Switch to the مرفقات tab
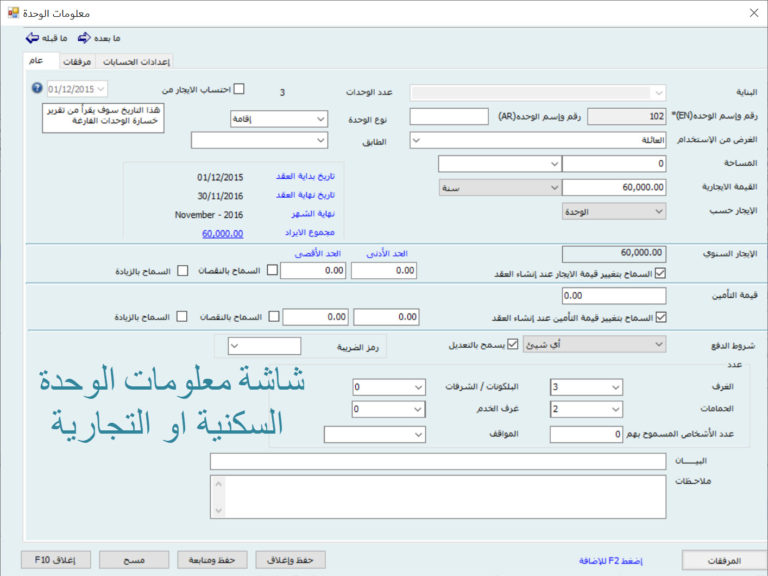Viewport: 768px width, 576px height. (x=76, y=61)
